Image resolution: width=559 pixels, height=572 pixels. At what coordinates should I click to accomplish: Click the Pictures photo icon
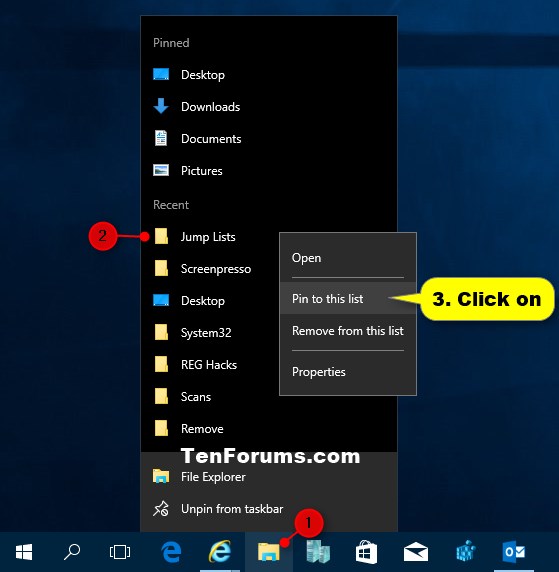coord(161,170)
